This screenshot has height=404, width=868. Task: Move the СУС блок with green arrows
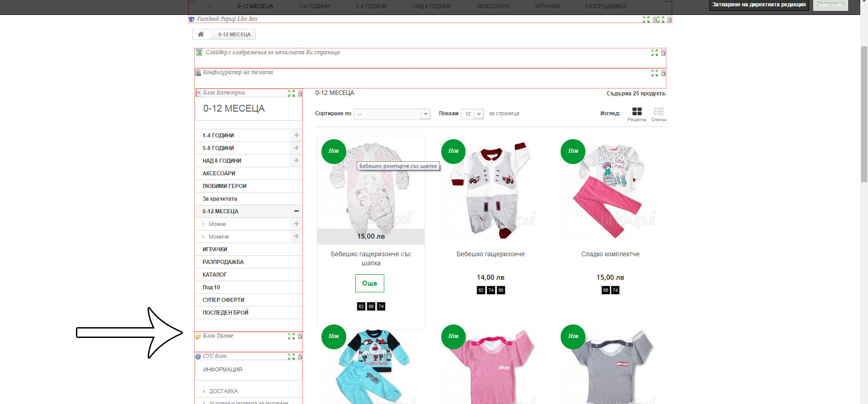291,357
